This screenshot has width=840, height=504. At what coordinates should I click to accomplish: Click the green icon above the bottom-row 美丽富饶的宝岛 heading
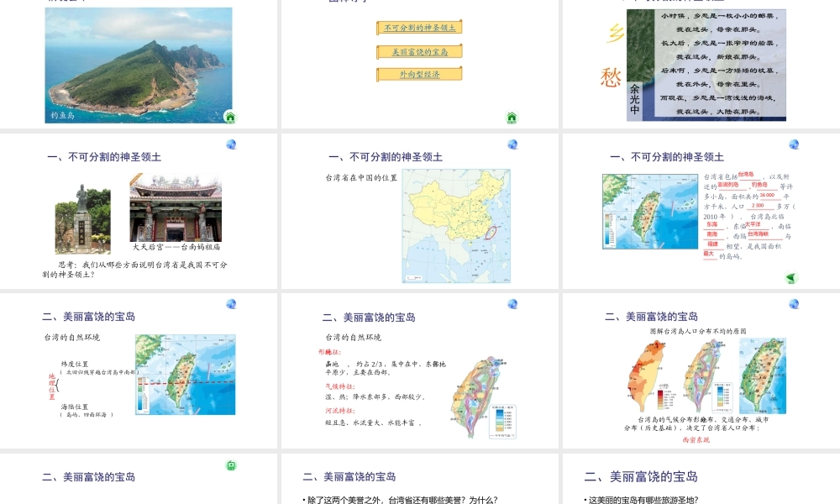(231, 465)
